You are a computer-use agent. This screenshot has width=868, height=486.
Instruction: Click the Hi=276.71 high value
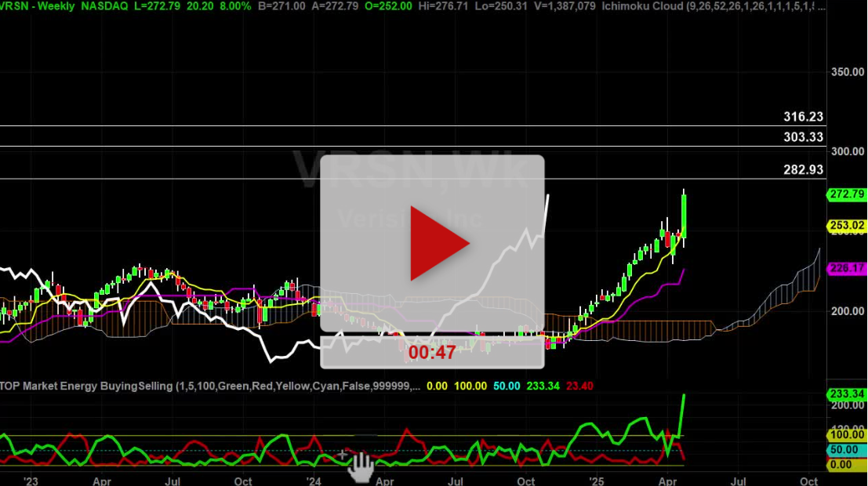[445, 6]
